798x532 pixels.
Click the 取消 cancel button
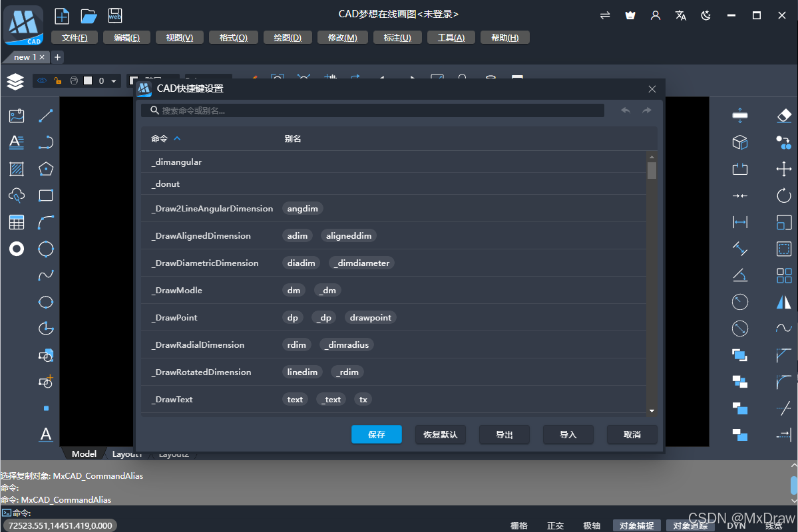click(x=632, y=434)
